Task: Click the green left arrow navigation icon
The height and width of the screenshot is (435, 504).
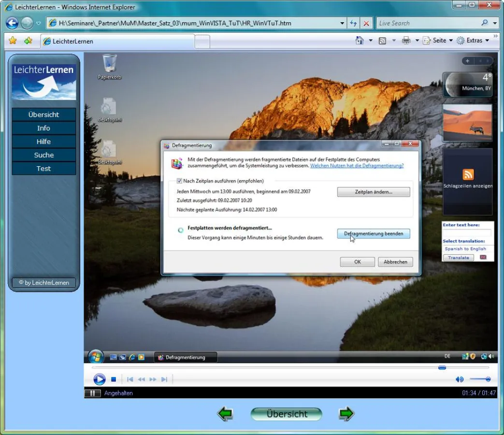Action: click(x=225, y=414)
